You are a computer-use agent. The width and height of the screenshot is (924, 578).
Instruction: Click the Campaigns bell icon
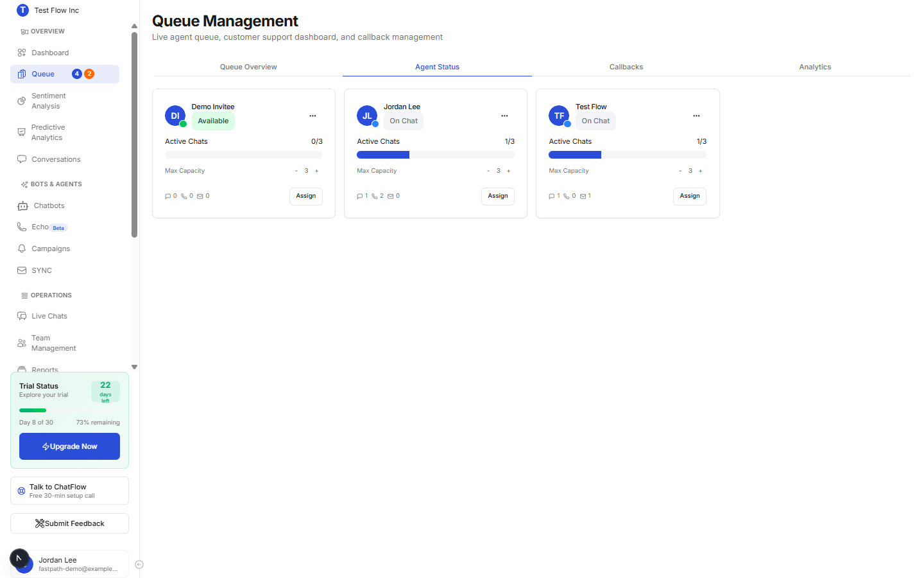pyautogui.click(x=22, y=249)
